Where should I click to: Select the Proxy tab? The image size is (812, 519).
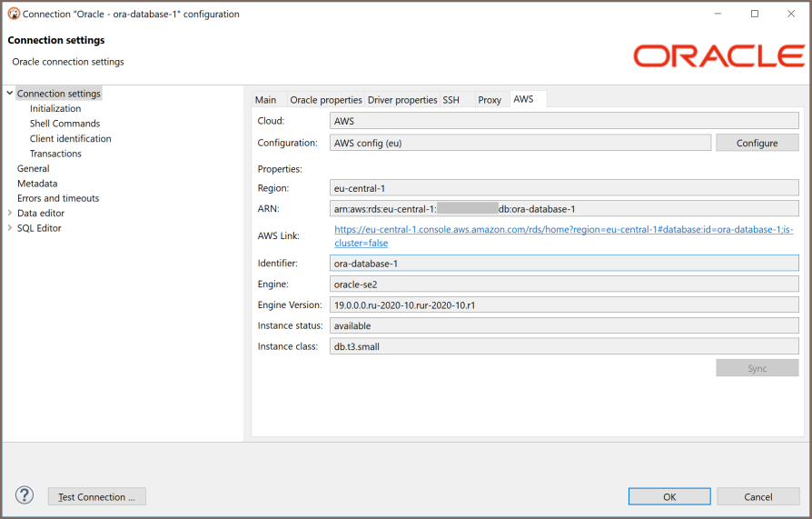point(490,100)
